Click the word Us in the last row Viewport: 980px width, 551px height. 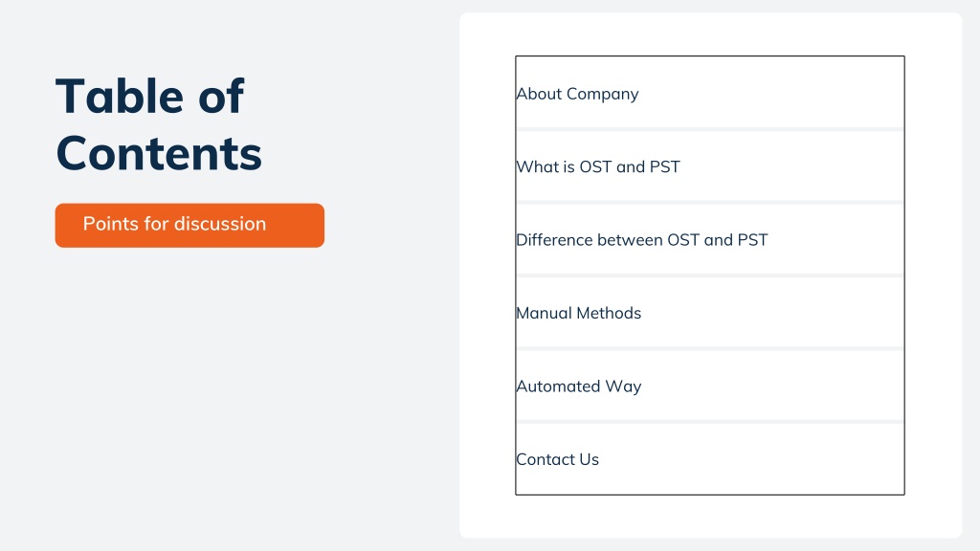589,459
